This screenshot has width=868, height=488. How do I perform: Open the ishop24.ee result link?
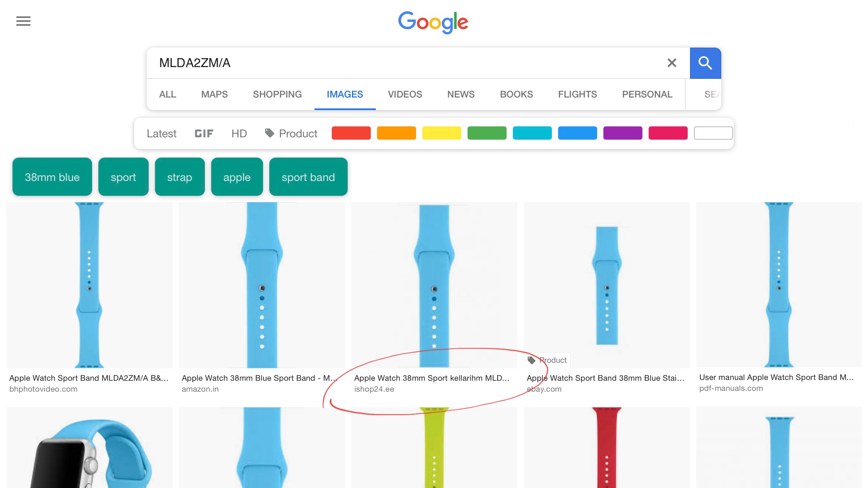pyautogui.click(x=374, y=389)
